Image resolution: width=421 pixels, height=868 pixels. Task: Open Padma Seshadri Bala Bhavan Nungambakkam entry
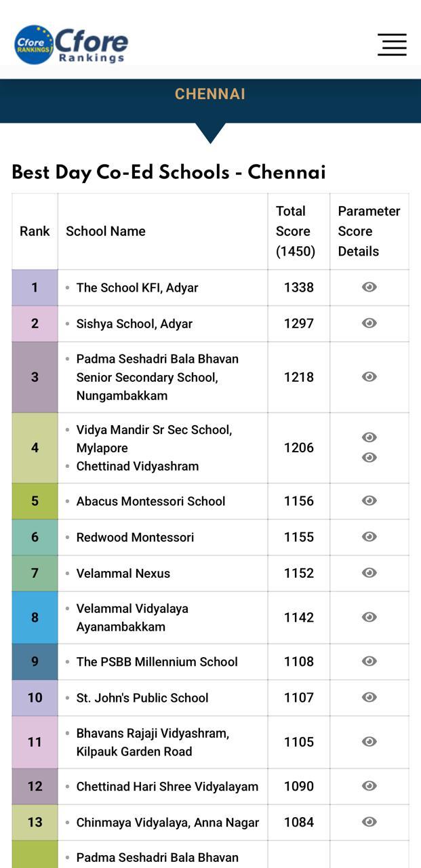[157, 377]
